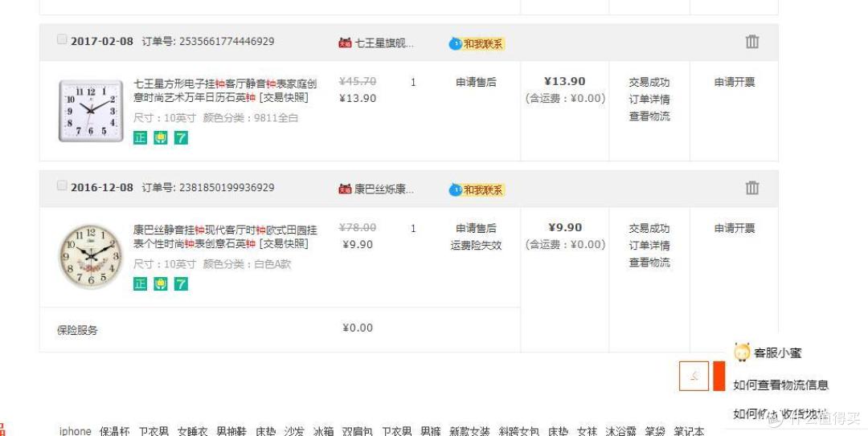868x436 pixels.
Task: Delete order 2535661774446929 with trash icon
Action: pos(751,42)
